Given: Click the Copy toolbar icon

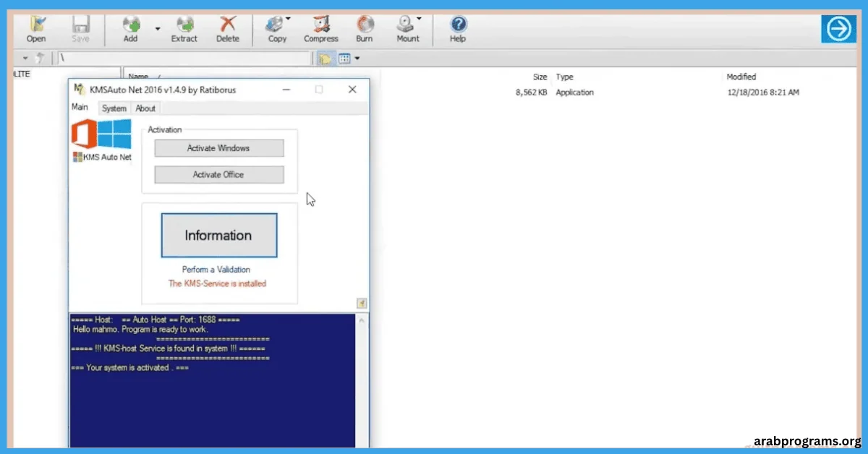Looking at the screenshot, I should pos(276,30).
